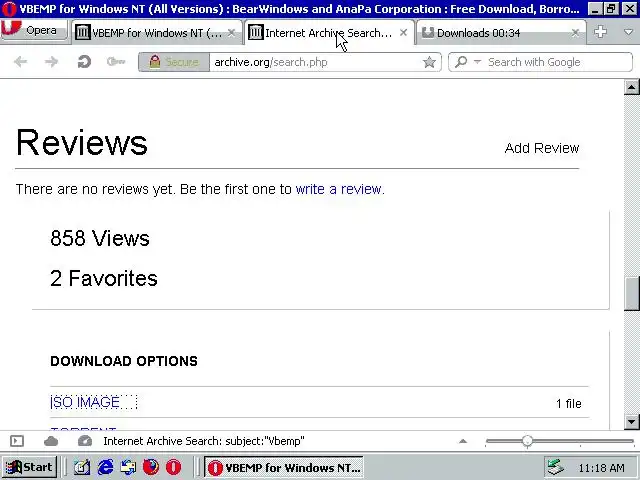
Task: Open Opera Turbo status icon
Action: coord(84,441)
